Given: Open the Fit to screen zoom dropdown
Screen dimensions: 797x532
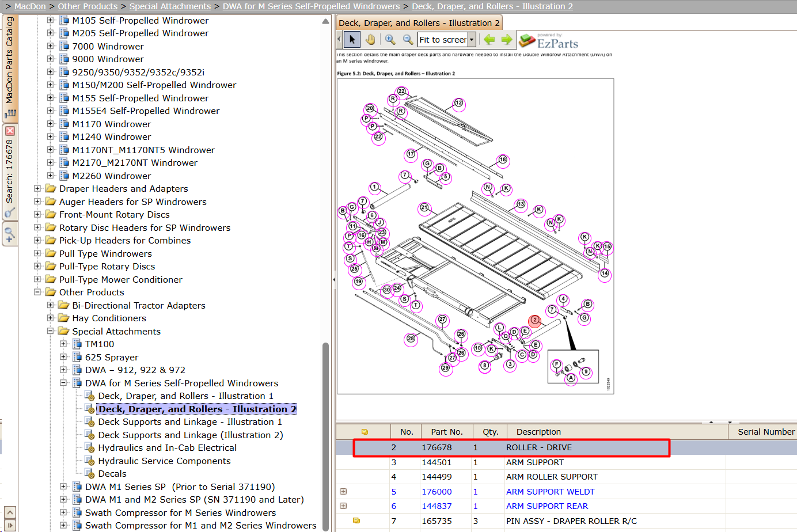Looking at the screenshot, I should 472,40.
